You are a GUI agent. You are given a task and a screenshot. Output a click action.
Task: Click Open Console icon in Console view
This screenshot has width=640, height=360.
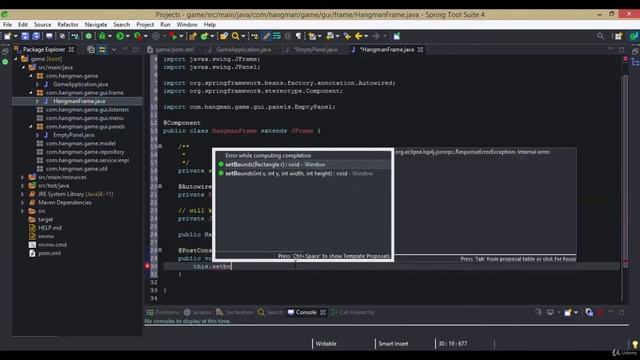pos(569,313)
